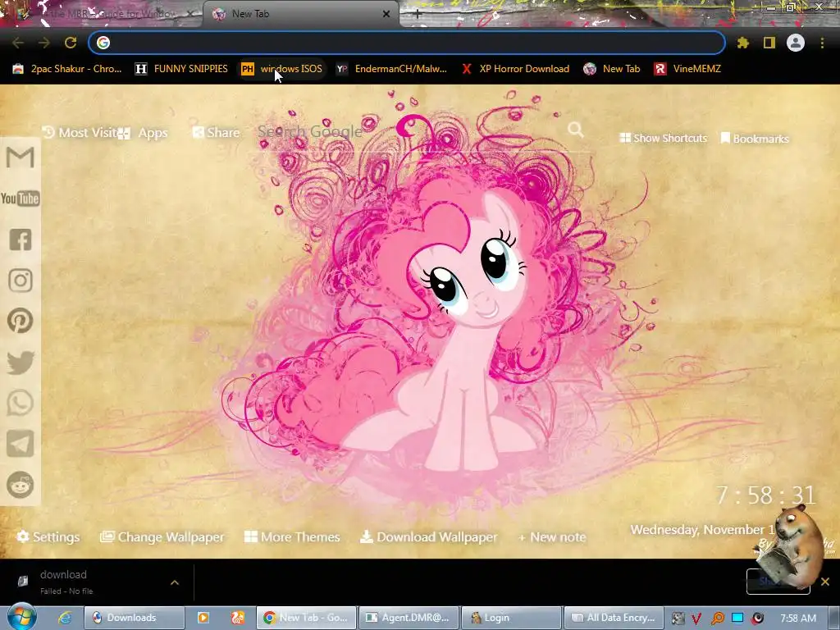Viewport: 840px width, 630px height.
Task: Click the Share button
Action: point(216,132)
